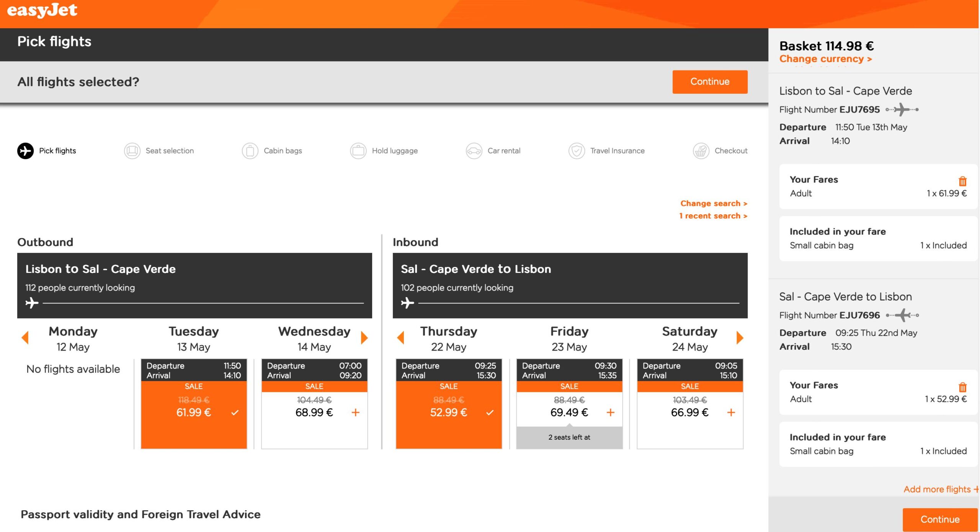980x532 pixels.
Task: Add the Wednesday 14 May flight plus icon
Action: click(x=356, y=413)
